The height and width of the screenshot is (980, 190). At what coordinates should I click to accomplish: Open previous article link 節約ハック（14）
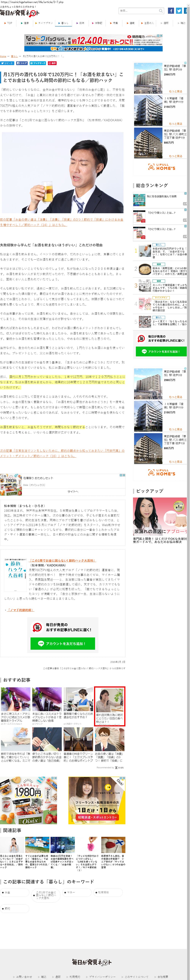62,222
